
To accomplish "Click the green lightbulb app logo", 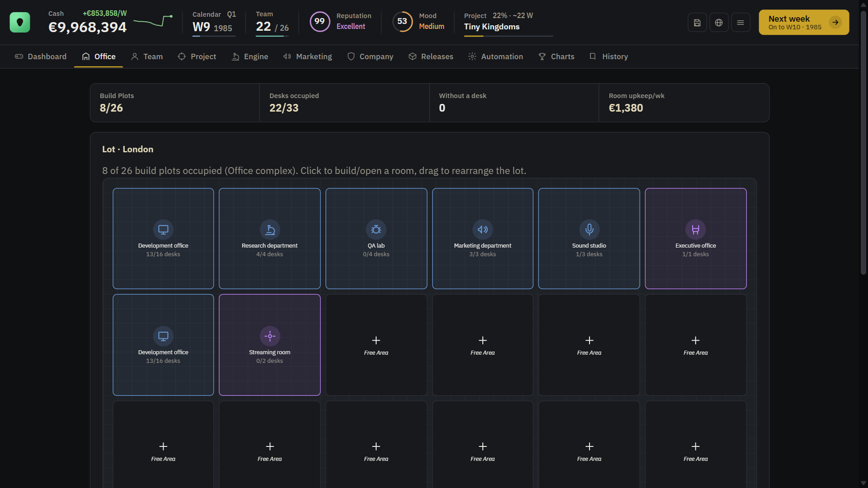I will (20, 22).
